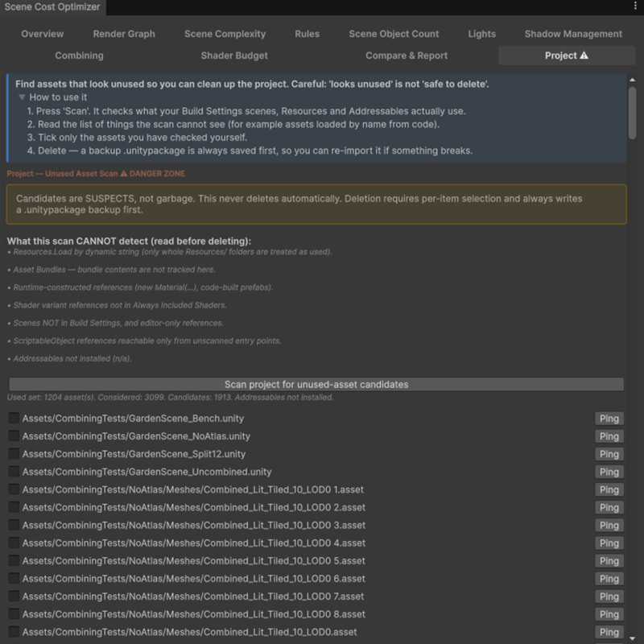Check the Combined_Lit_Tiled_10_LOD0 8.asset checkbox
The height and width of the screenshot is (644, 644).
point(14,614)
